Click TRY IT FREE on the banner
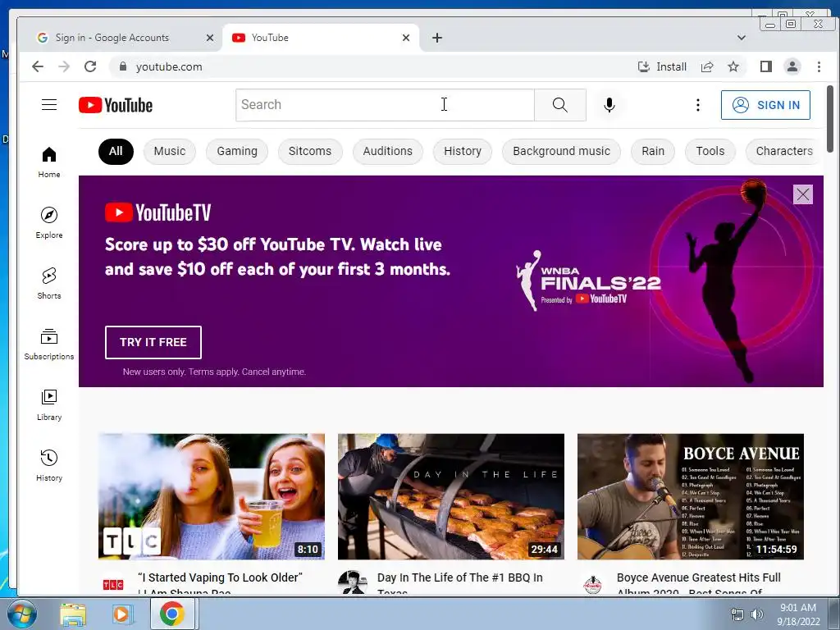 pos(153,342)
